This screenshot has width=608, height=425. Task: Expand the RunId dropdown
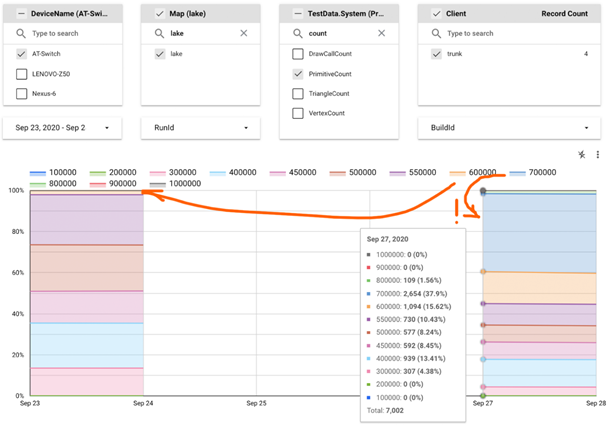click(200, 128)
